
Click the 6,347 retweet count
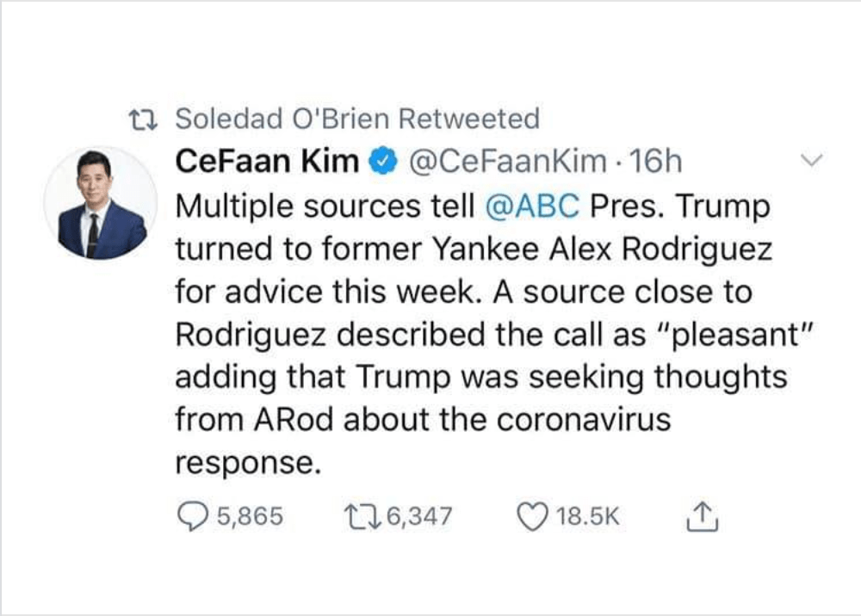[x=420, y=516]
